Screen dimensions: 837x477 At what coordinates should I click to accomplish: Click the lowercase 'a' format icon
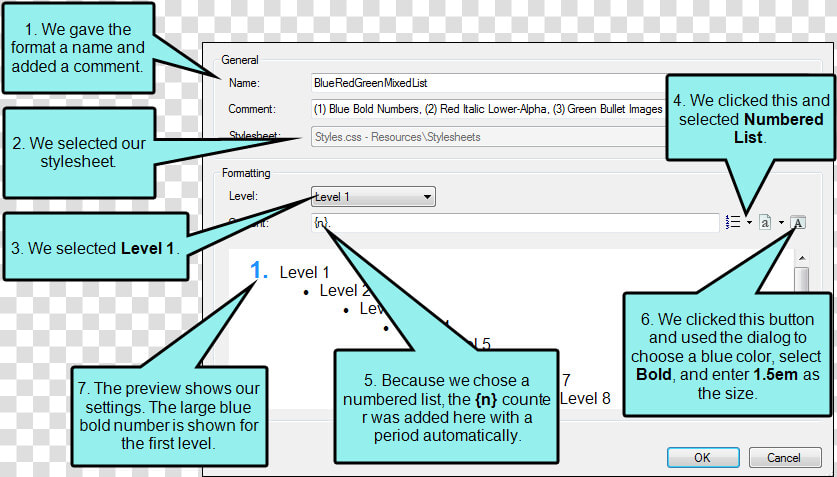tap(765, 222)
